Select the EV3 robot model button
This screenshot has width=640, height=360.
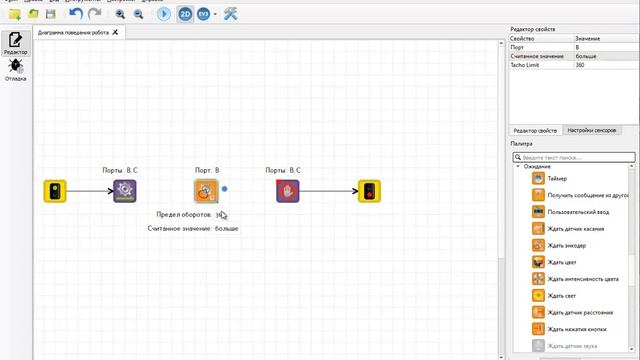[x=204, y=14]
